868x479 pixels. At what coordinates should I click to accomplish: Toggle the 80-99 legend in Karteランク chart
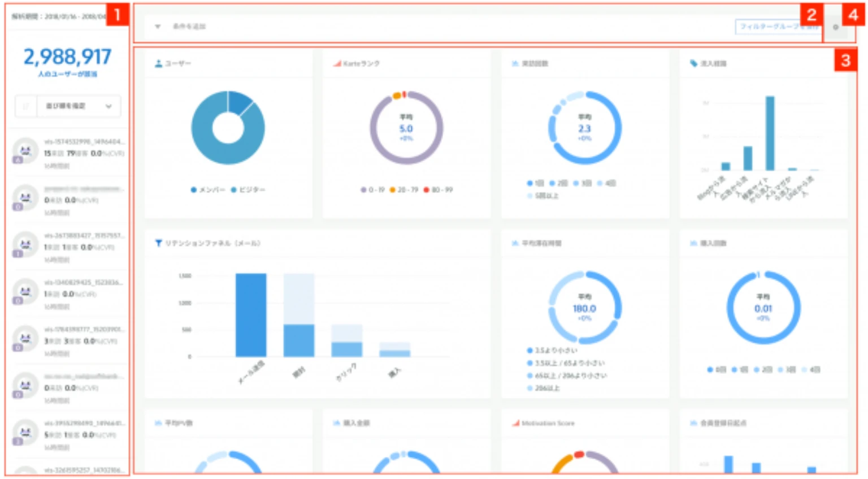pyautogui.click(x=439, y=190)
